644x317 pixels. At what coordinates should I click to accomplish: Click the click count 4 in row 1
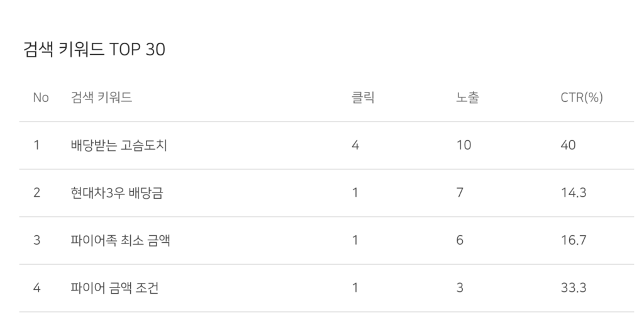[x=355, y=145]
